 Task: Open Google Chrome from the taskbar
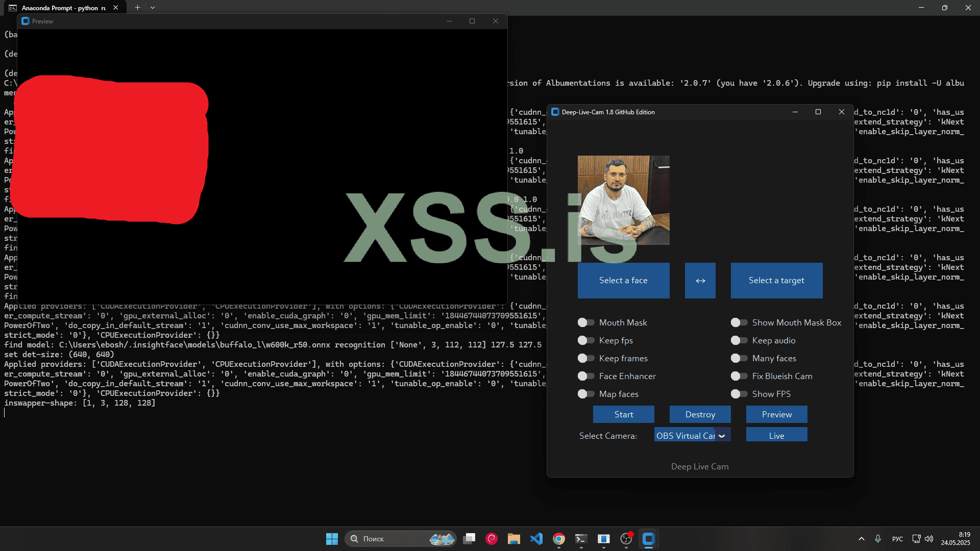(559, 539)
